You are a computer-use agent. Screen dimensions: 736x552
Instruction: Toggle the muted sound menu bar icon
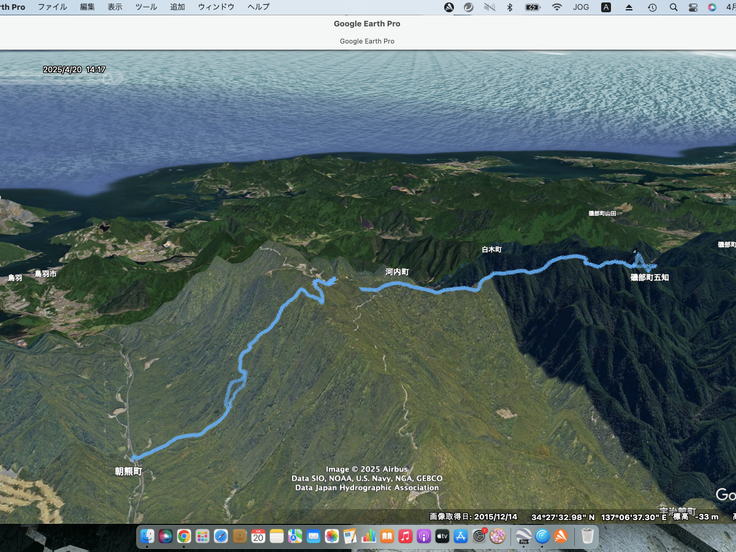489,7
